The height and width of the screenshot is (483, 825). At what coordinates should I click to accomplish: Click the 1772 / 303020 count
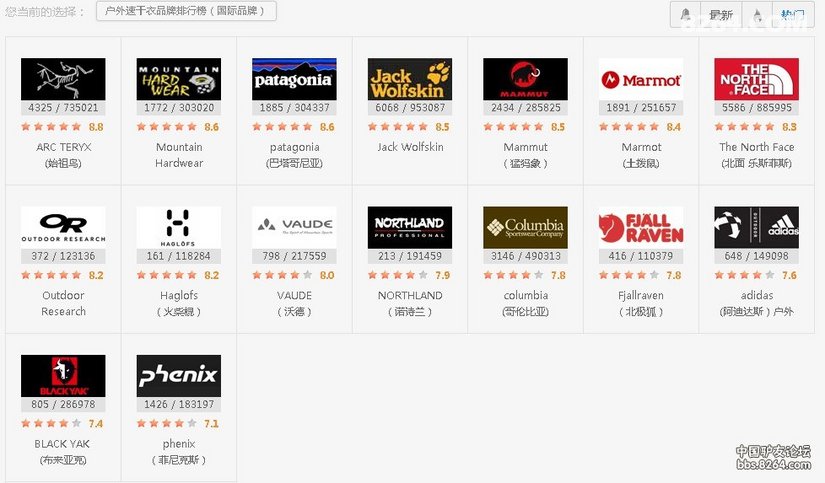(x=179, y=108)
